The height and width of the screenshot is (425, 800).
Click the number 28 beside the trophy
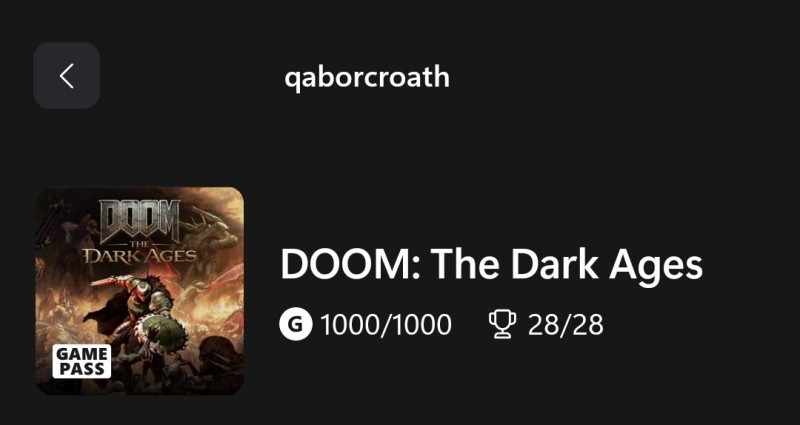tap(542, 324)
